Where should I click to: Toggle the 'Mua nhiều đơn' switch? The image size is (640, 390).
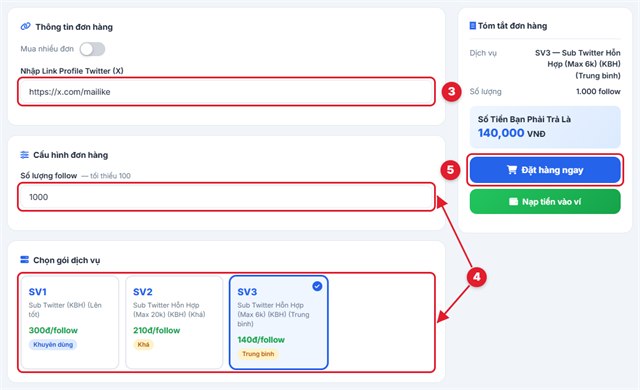tap(92, 49)
